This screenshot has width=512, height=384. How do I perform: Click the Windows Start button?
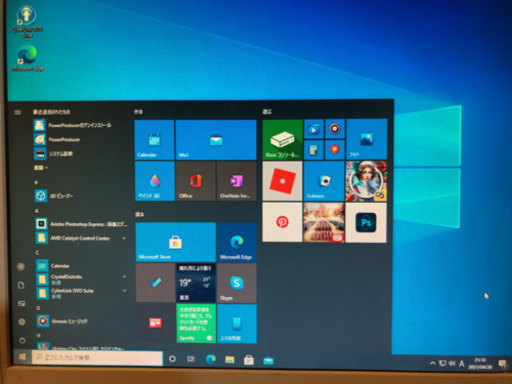(22, 357)
